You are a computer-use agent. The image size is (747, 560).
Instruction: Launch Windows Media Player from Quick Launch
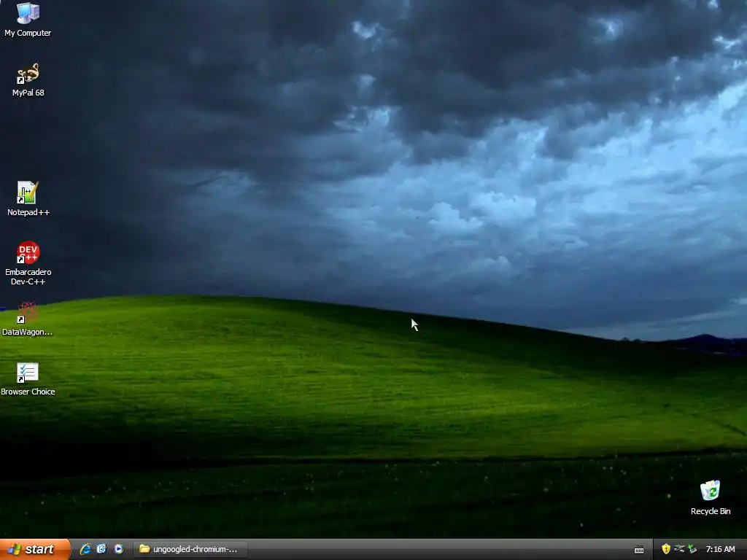(x=119, y=549)
